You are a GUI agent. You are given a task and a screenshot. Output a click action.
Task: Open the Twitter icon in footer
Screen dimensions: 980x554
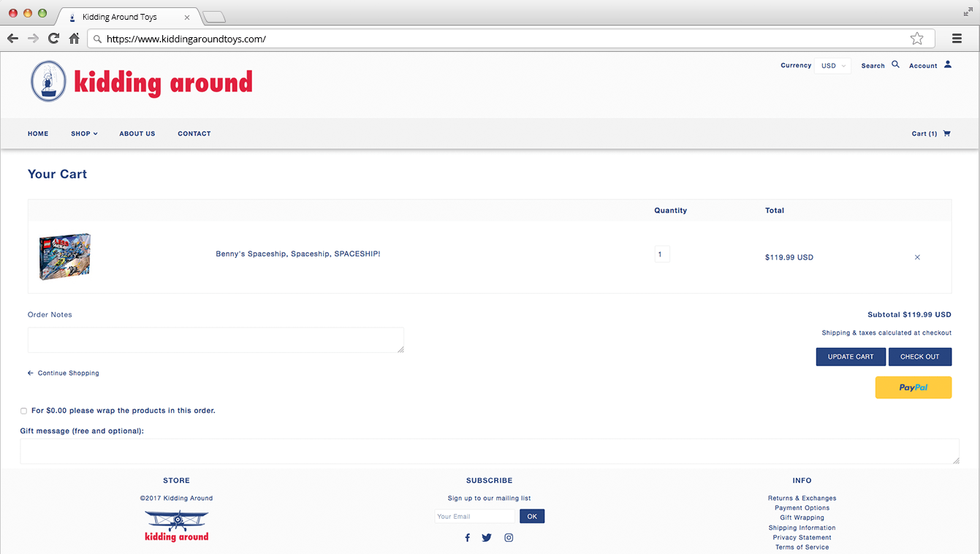pyautogui.click(x=487, y=538)
